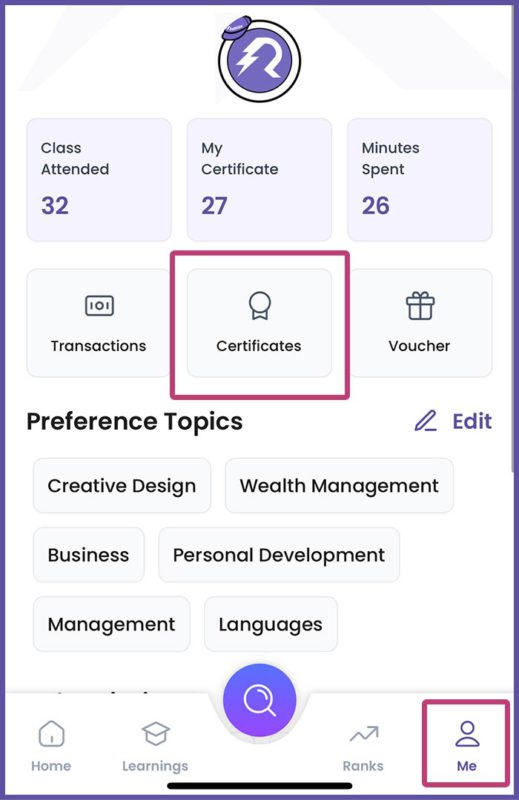Image resolution: width=519 pixels, height=800 pixels.
Task: Select the Business topic chip
Action: [89, 555]
